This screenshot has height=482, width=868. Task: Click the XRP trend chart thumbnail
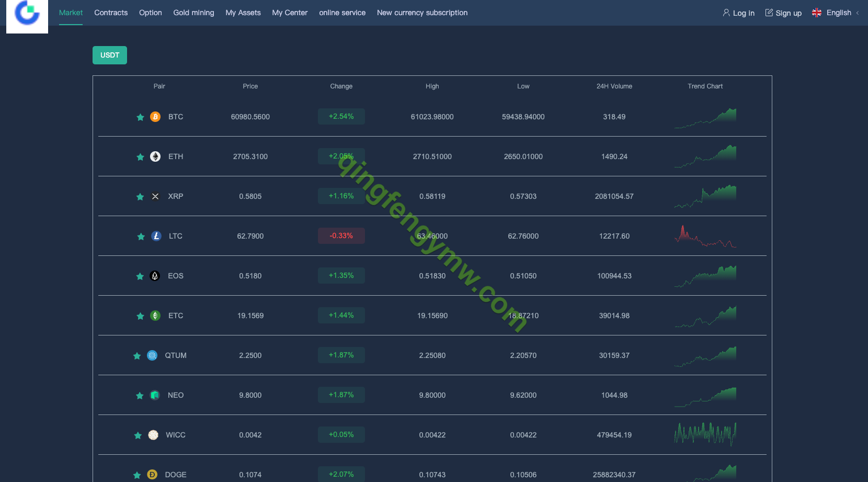pyautogui.click(x=705, y=196)
